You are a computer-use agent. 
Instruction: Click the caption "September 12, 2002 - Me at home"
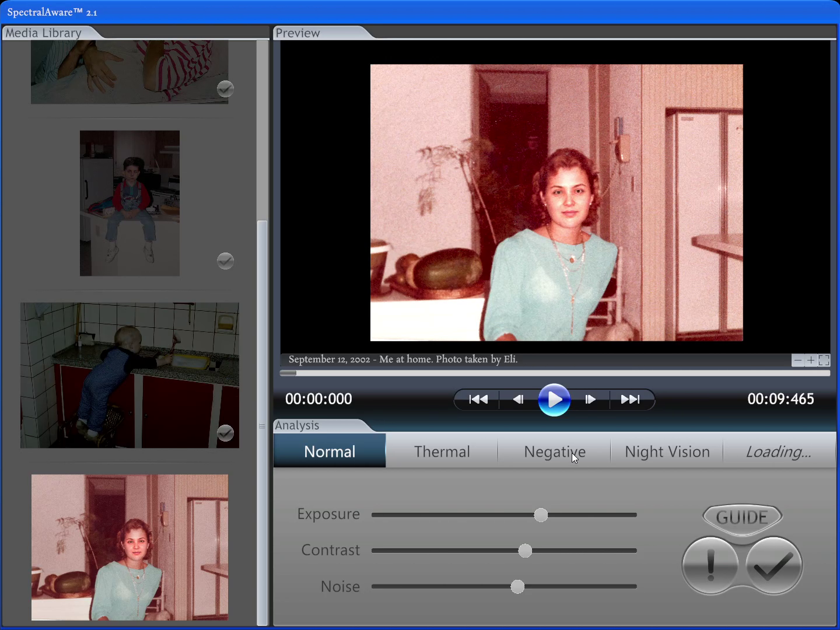click(x=359, y=359)
